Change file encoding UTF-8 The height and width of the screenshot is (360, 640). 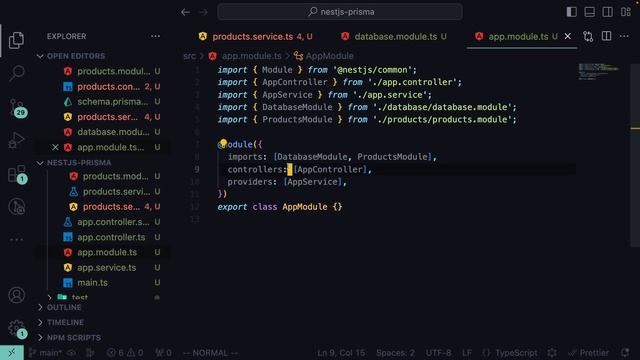[438, 353]
